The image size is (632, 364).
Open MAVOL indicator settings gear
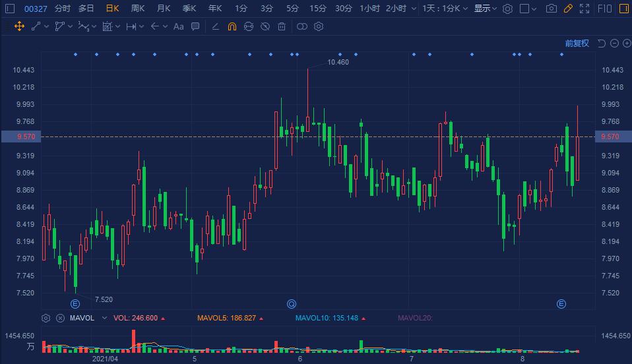coord(46,318)
